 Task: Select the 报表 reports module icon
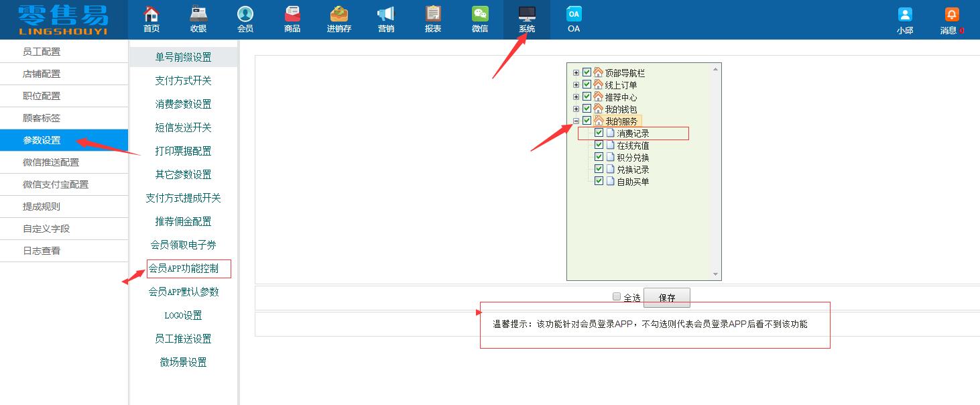(432, 18)
